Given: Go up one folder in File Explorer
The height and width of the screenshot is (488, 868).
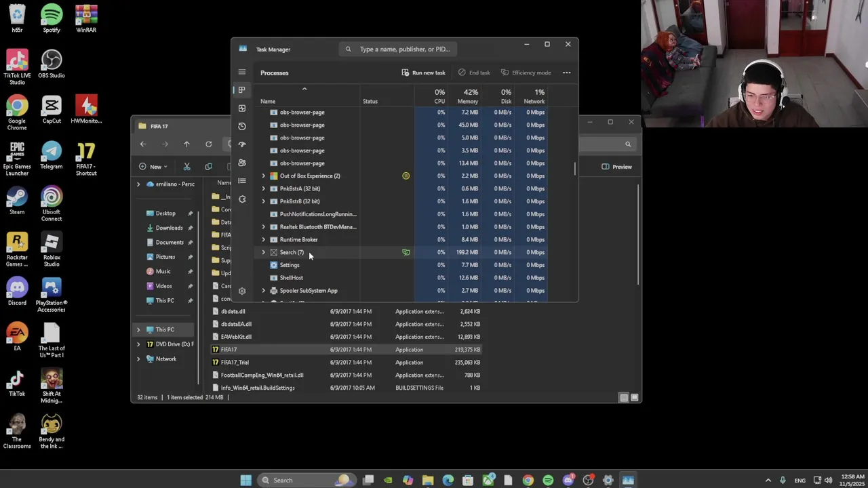Looking at the screenshot, I should 186,144.
